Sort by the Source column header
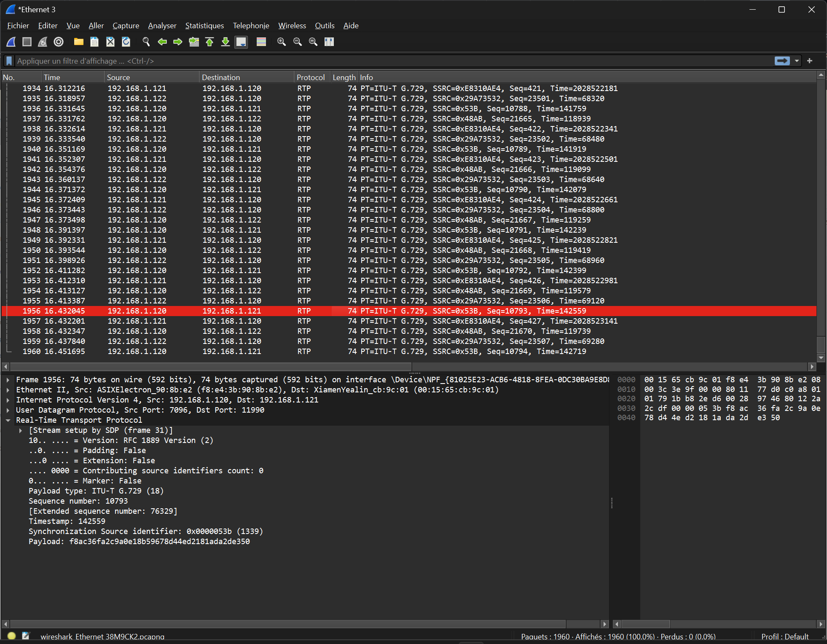This screenshot has height=644, width=827. (x=152, y=78)
